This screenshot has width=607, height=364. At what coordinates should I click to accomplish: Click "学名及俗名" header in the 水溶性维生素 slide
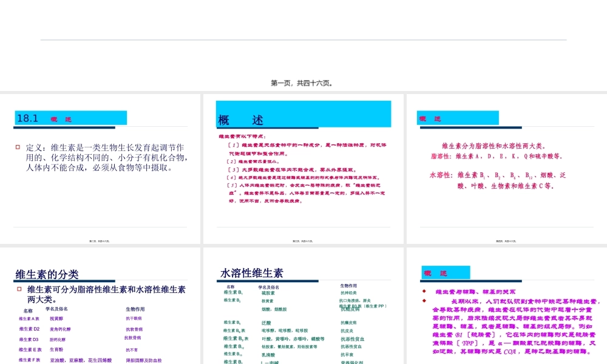point(269,286)
